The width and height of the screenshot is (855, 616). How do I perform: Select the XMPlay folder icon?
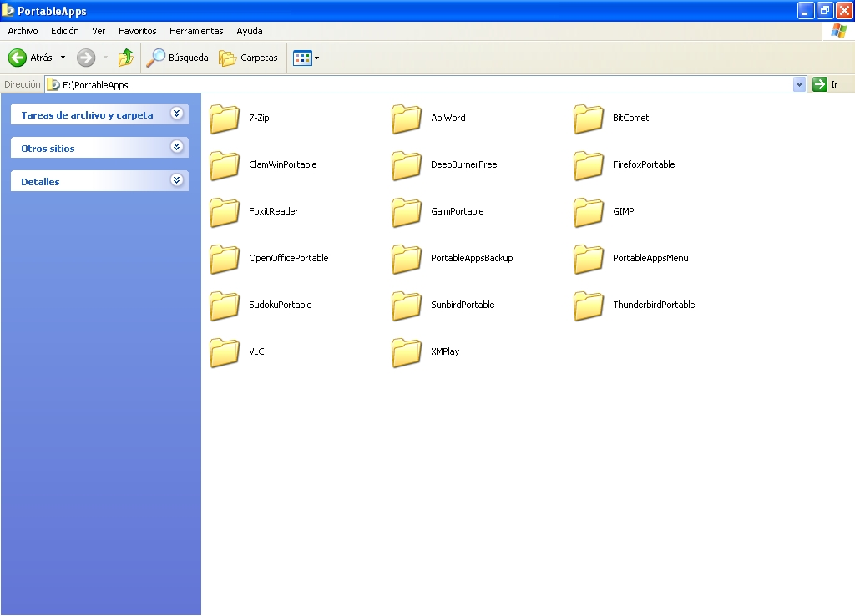click(407, 353)
